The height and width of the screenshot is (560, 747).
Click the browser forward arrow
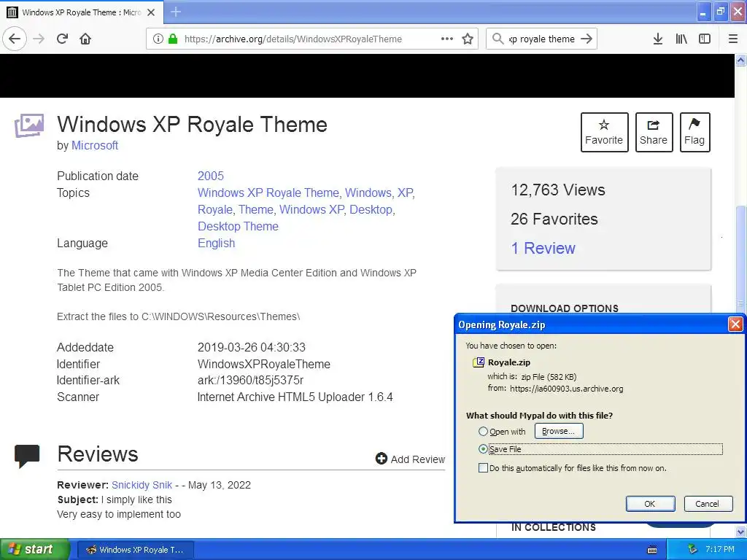pyautogui.click(x=39, y=39)
